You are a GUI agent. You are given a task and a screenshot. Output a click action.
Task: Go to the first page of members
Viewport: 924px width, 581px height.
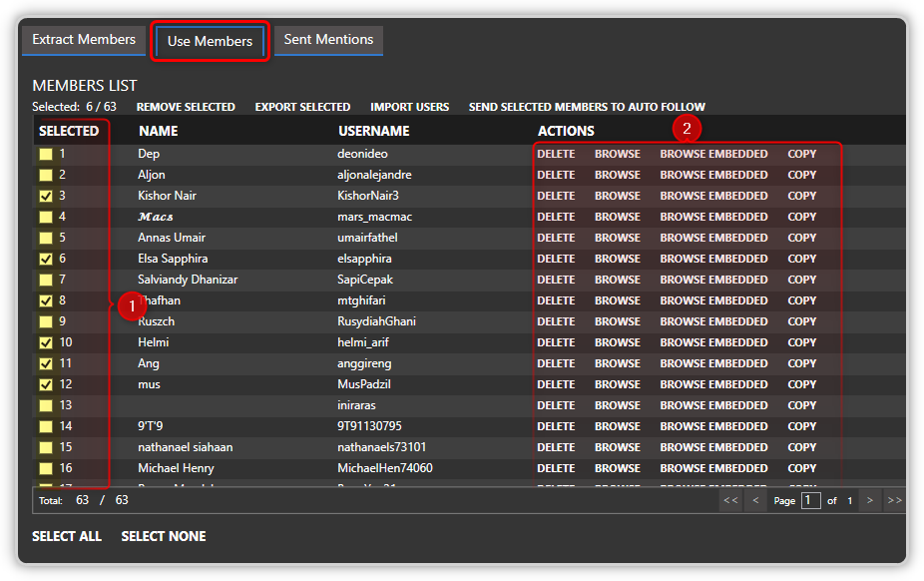pos(731,500)
